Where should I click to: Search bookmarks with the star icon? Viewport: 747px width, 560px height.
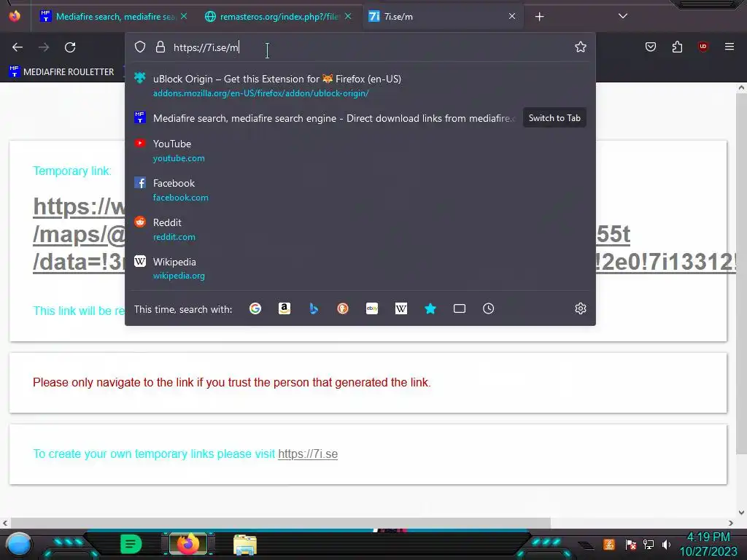tap(430, 308)
